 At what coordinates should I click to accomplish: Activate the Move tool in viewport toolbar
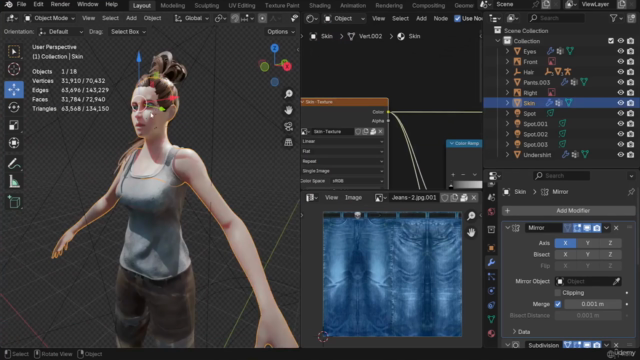tap(14, 89)
